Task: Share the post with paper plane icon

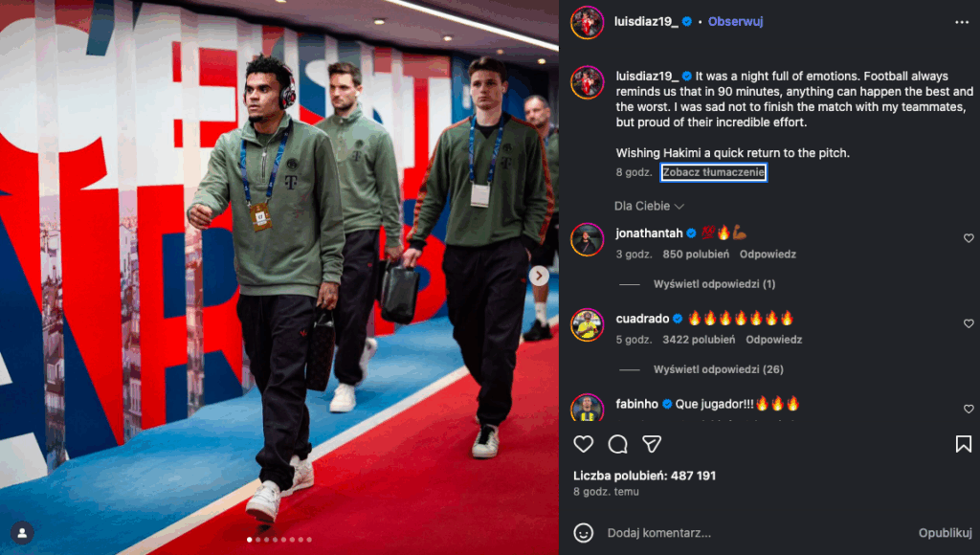Action: click(652, 444)
